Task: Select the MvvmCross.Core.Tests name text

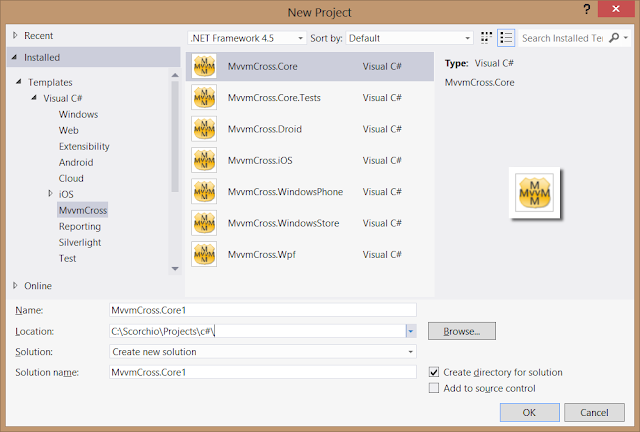Action: (x=274, y=98)
